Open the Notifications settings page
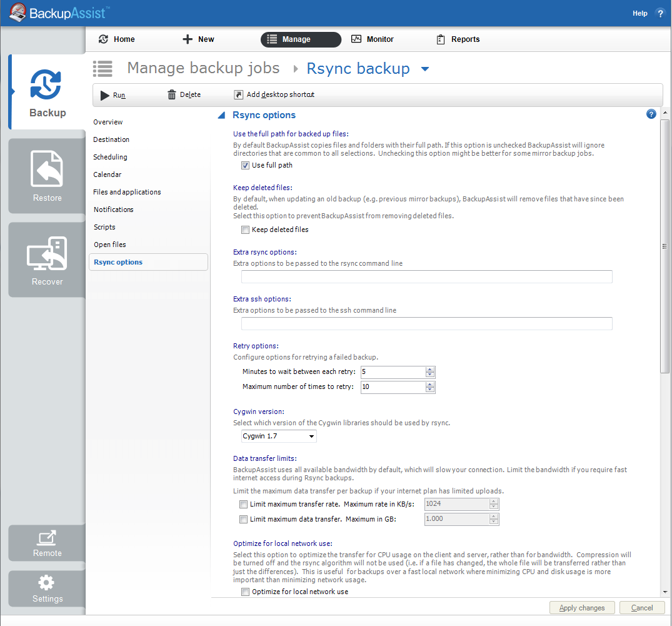This screenshot has width=672, height=626. tap(114, 210)
